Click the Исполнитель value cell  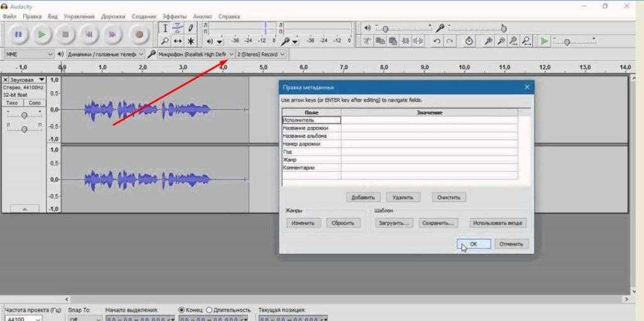pos(429,120)
